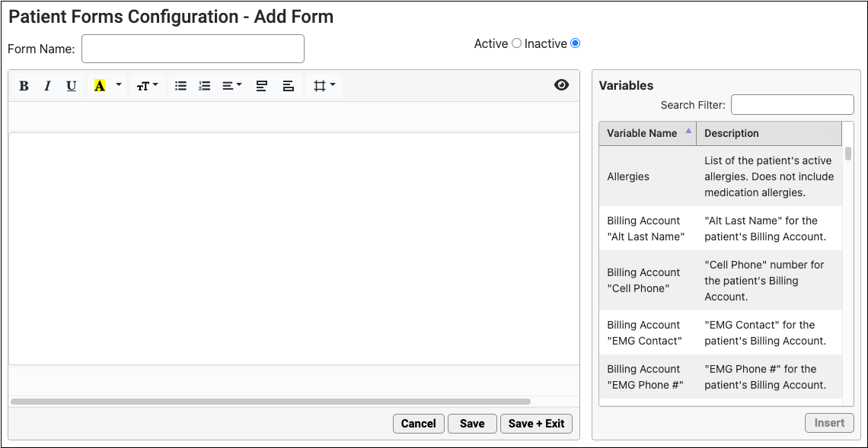The width and height of the screenshot is (868, 448).
Task: Click the underline formatting icon
Action: 72,86
